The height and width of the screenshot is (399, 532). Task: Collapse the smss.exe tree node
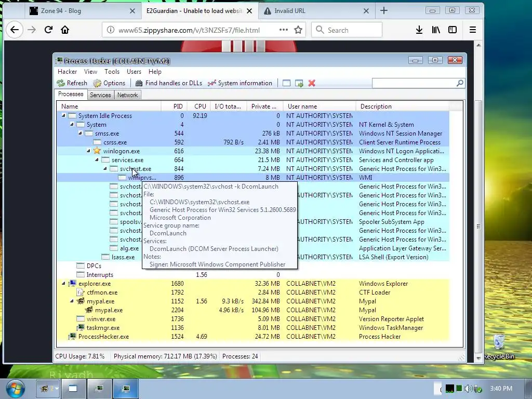coord(80,133)
